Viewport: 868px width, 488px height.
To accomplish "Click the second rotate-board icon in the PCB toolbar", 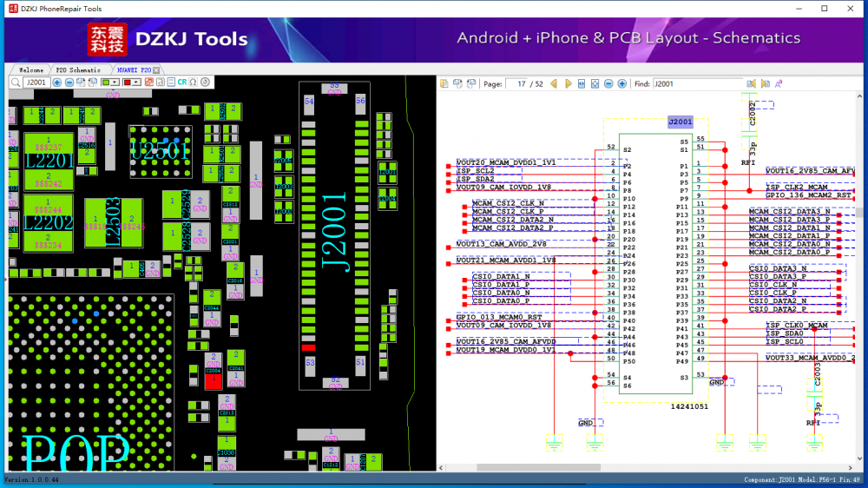I will [x=93, y=82].
